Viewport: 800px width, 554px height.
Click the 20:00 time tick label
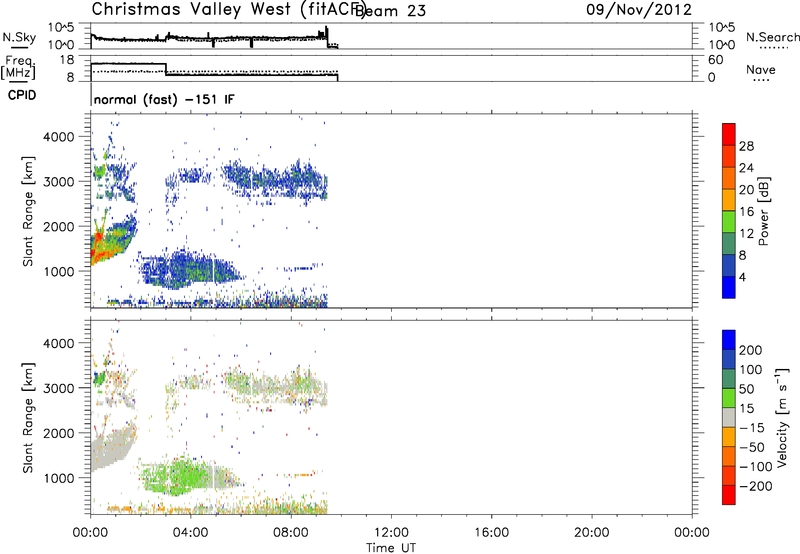[x=592, y=533]
